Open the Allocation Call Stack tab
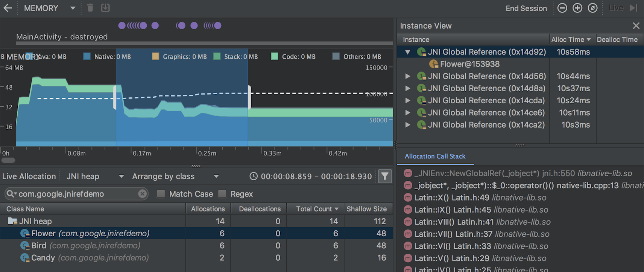Viewport: 644px width, 272px height. pyautogui.click(x=435, y=156)
